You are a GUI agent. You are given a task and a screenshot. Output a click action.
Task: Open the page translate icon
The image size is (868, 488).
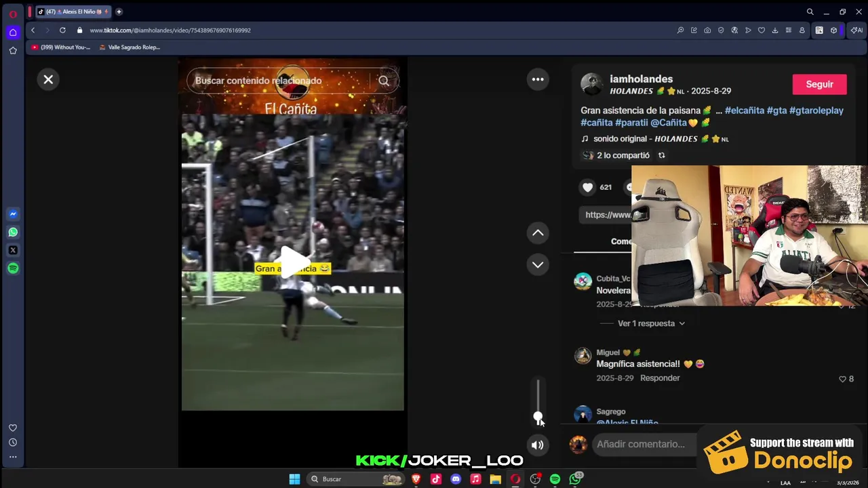[734, 30]
